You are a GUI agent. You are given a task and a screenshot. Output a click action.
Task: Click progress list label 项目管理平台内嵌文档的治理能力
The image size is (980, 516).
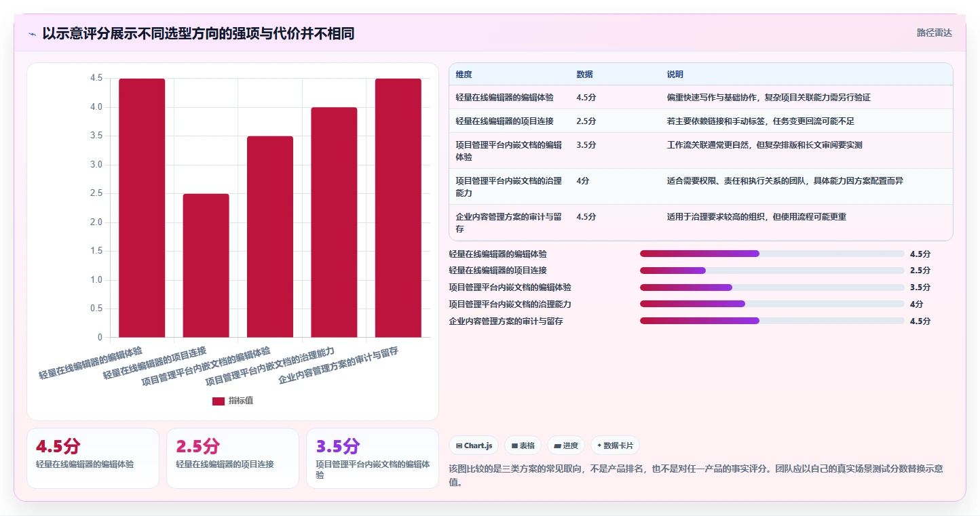510,304
